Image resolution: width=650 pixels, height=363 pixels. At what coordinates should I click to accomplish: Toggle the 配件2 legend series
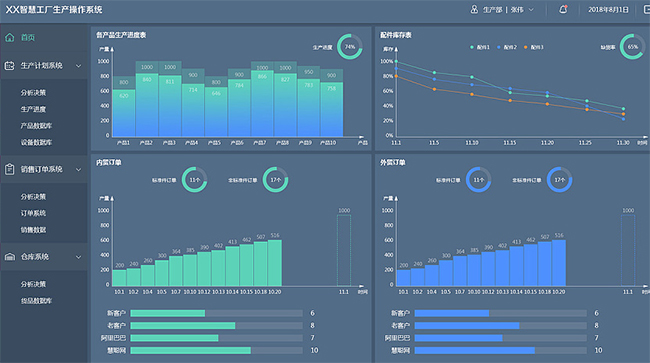click(x=507, y=47)
